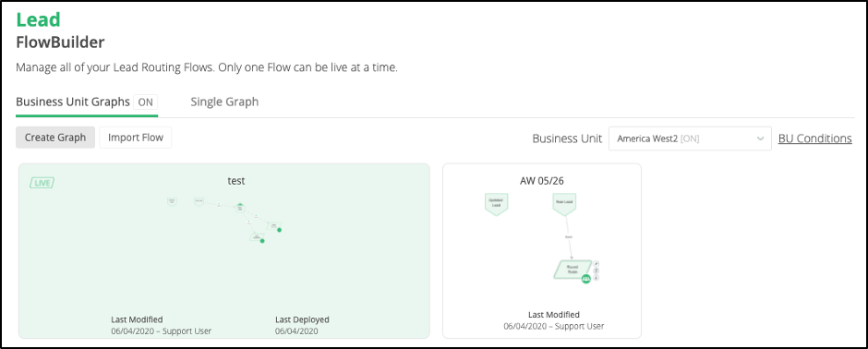Viewport: 868px width, 349px height.
Task: Open the live test graph card
Action: 224,250
